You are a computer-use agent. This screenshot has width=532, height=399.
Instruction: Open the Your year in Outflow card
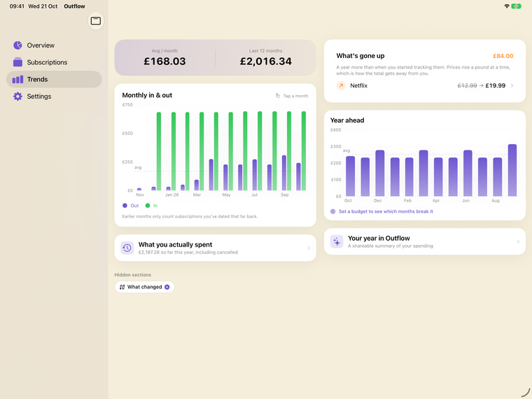[425, 241]
